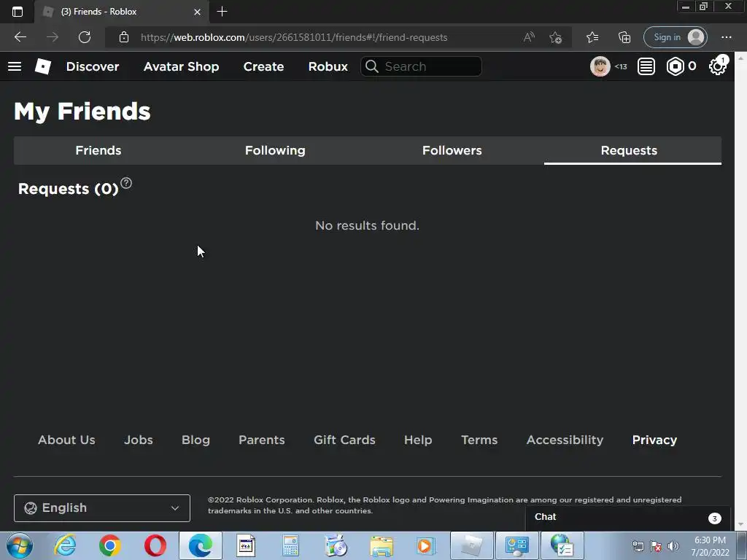Switch to the Friends tab

[98, 150]
